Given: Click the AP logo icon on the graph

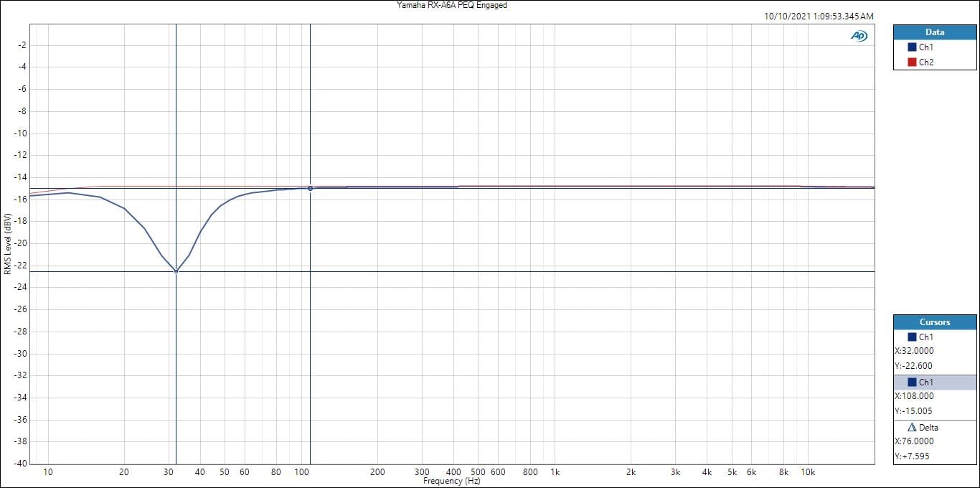Looking at the screenshot, I should pos(859,36).
